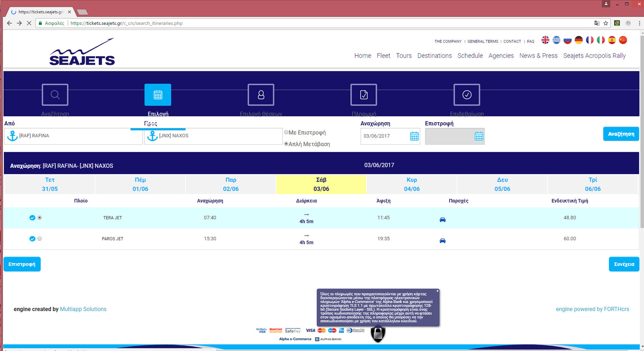The width and height of the screenshot is (644, 351).
Task: Open the return date calendar picker
Action: coord(479,136)
